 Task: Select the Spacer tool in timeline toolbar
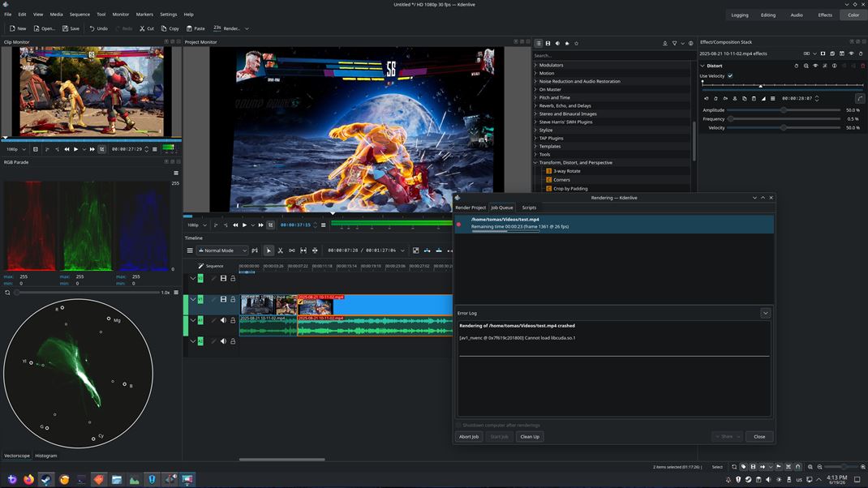point(292,250)
